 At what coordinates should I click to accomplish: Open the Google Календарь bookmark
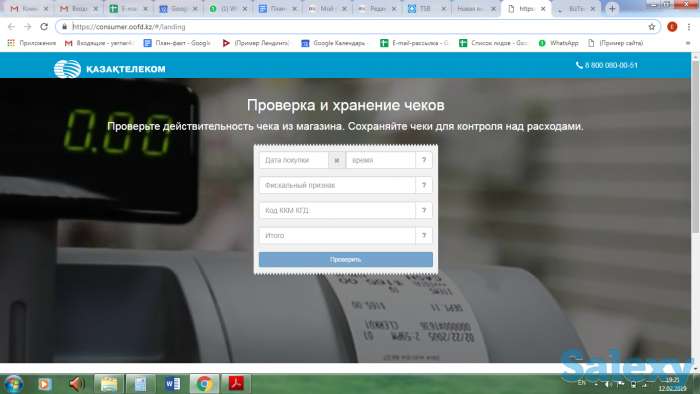pos(334,43)
